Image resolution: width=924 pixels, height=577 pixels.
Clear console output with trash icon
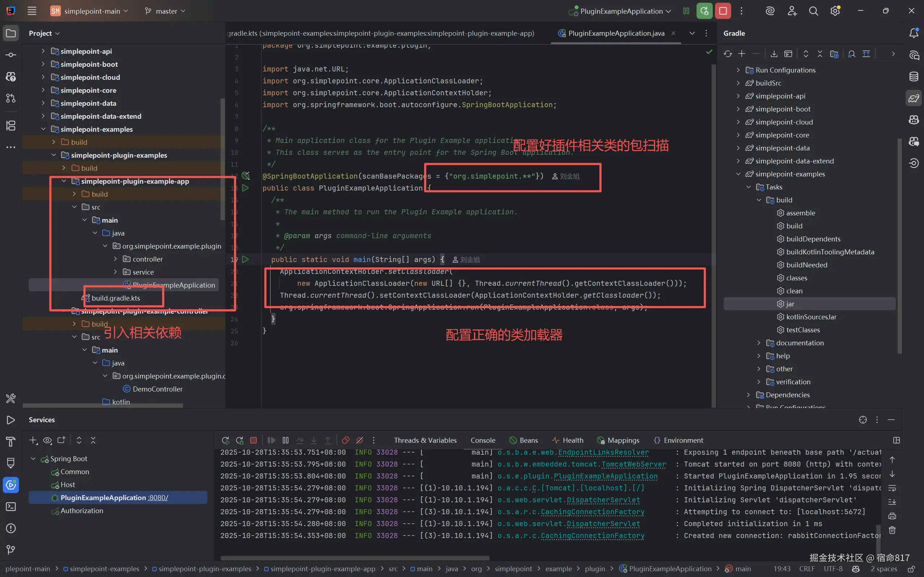(x=892, y=530)
